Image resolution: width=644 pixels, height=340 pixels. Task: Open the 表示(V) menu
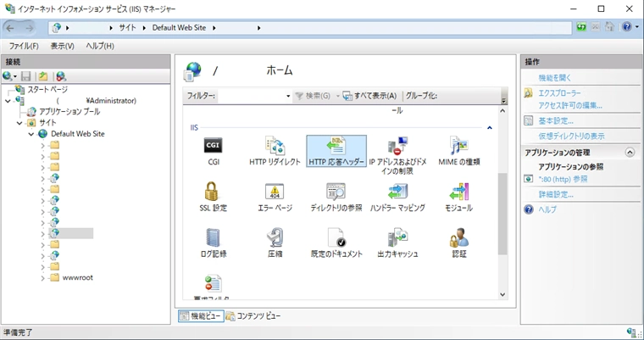pyautogui.click(x=63, y=46)
